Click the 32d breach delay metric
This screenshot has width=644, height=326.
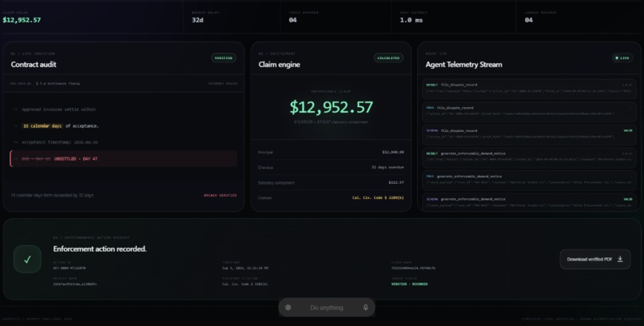pos(197,20)
